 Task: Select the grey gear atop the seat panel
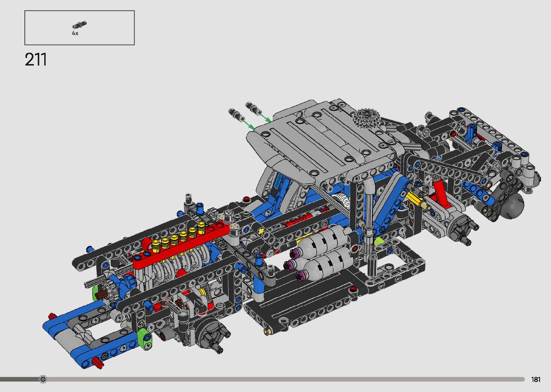363,118
